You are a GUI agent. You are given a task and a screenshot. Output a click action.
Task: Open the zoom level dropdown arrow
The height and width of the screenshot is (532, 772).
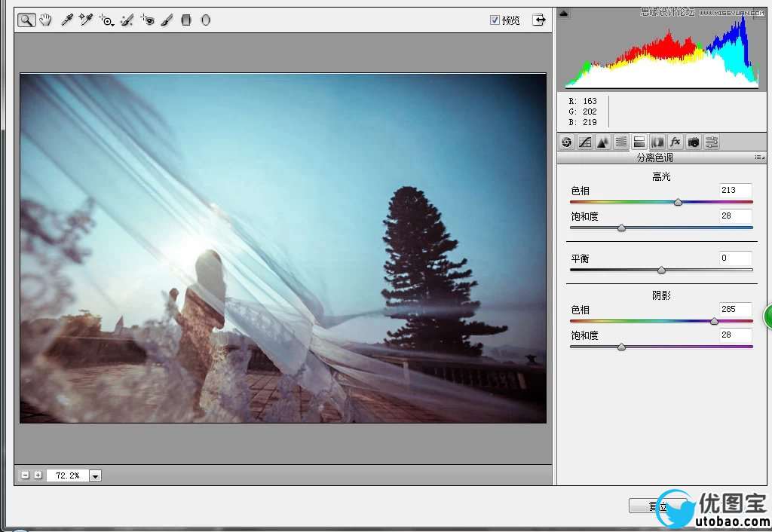point(96,476)
